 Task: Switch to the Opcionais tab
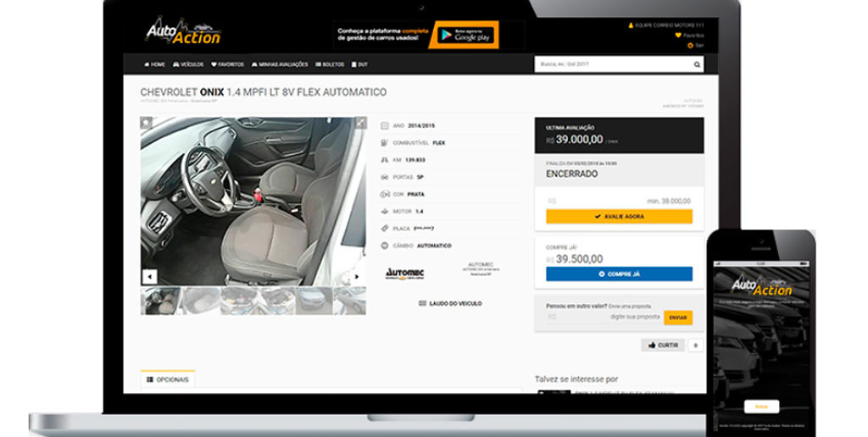pos(168,379)
